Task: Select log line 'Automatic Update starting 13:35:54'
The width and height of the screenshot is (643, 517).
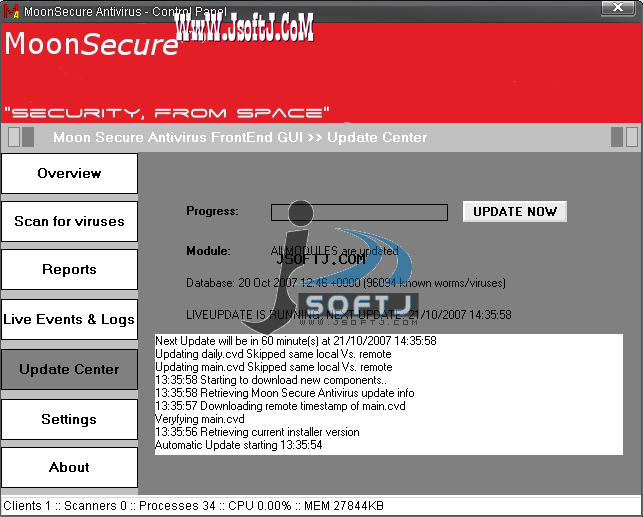Action: tap(239, 445)
